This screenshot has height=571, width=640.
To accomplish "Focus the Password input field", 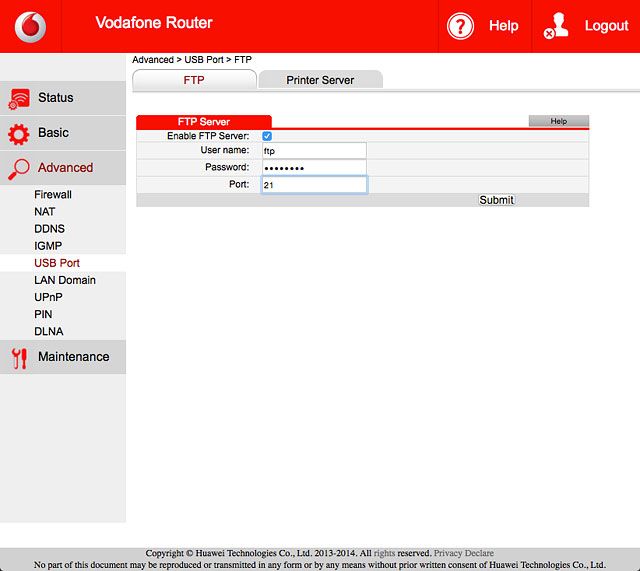I will click(314, 168).
